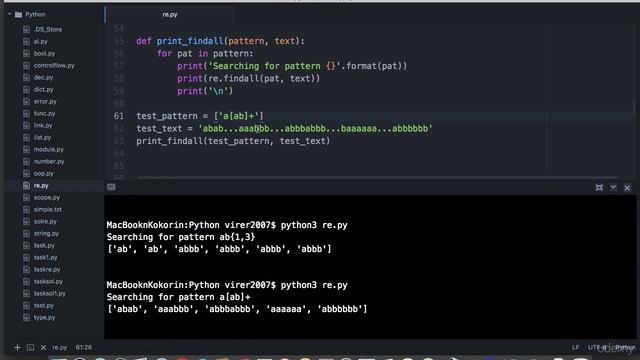Click the file icon beside error.py
The image size is (640, 360).
pos(27,102)
